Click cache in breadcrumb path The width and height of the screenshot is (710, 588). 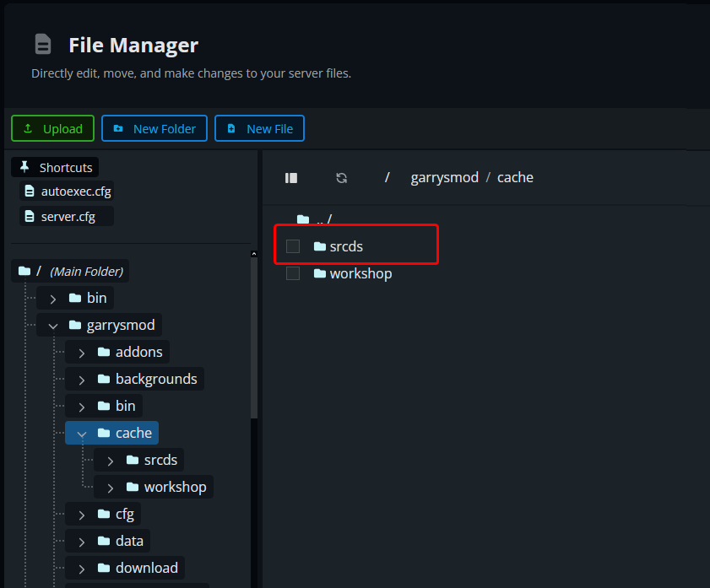pos(515,177)
